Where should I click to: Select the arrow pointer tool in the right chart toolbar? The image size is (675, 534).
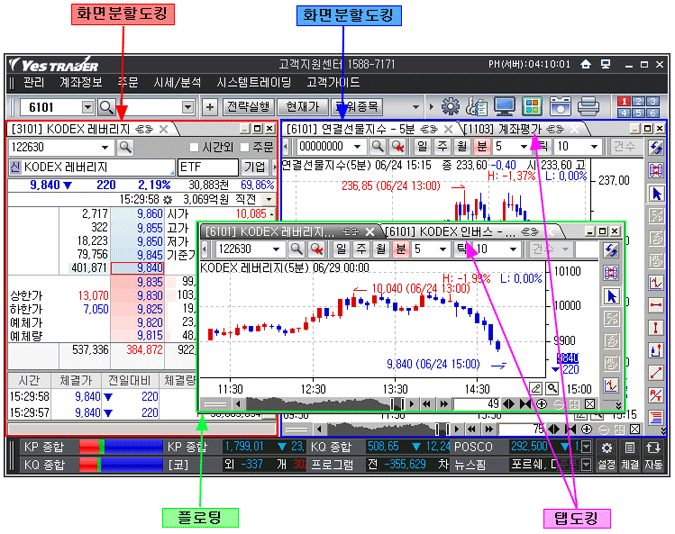click(x=657, y=194)
